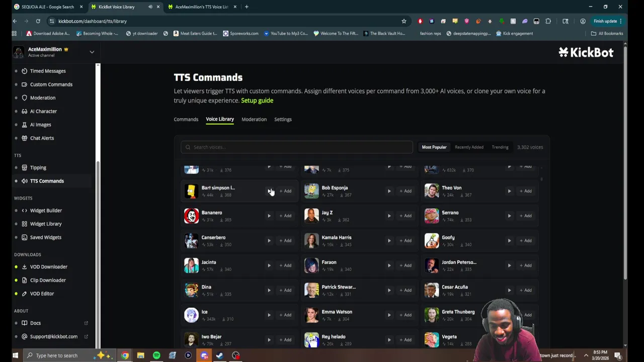Open the Kick engagement bookmark
The width and height of the screenshot is (644, 362).
514,34
